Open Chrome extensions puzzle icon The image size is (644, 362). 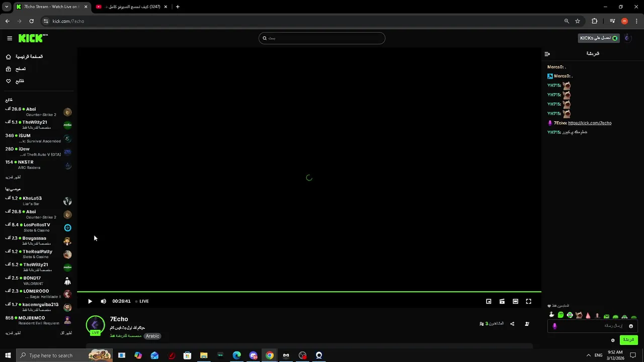[x=595, y=21]
